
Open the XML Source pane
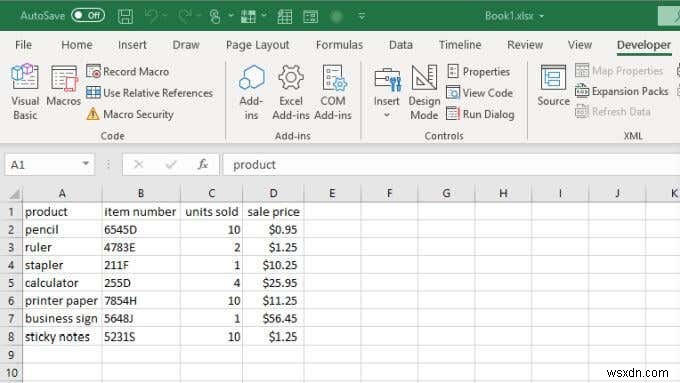click(553, 86)
